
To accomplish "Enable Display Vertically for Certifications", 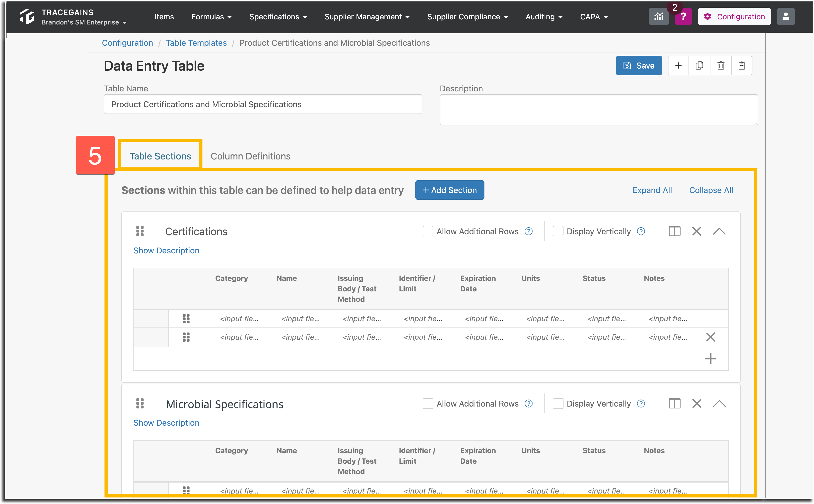I will pyautogui.click(x=558, y=231).
